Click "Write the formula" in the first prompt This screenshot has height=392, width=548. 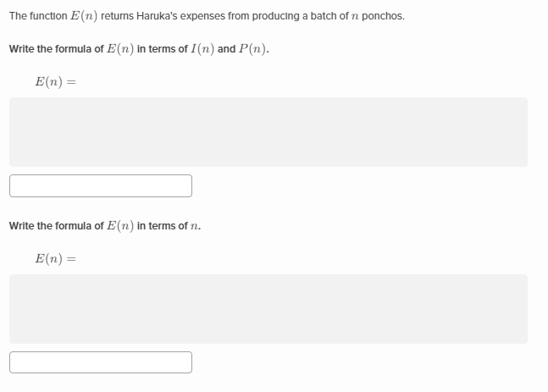[x=46, y=49]
